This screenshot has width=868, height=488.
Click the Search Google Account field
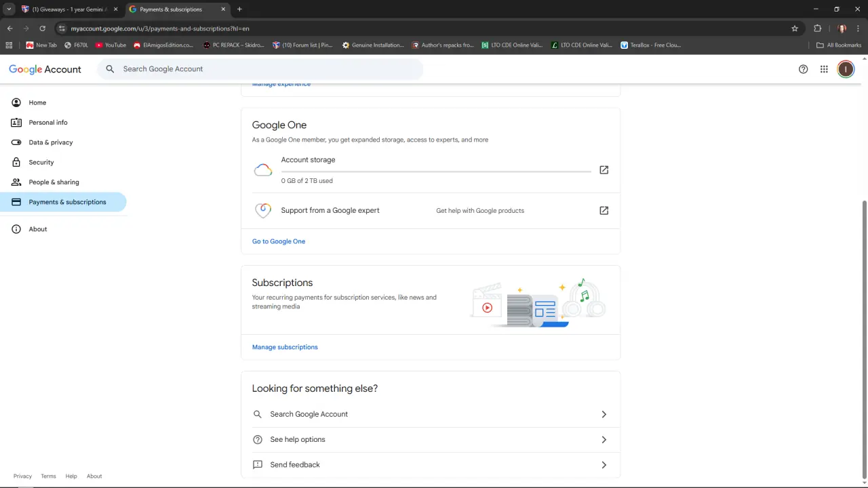pyautogui.click(x=260, y=69)
